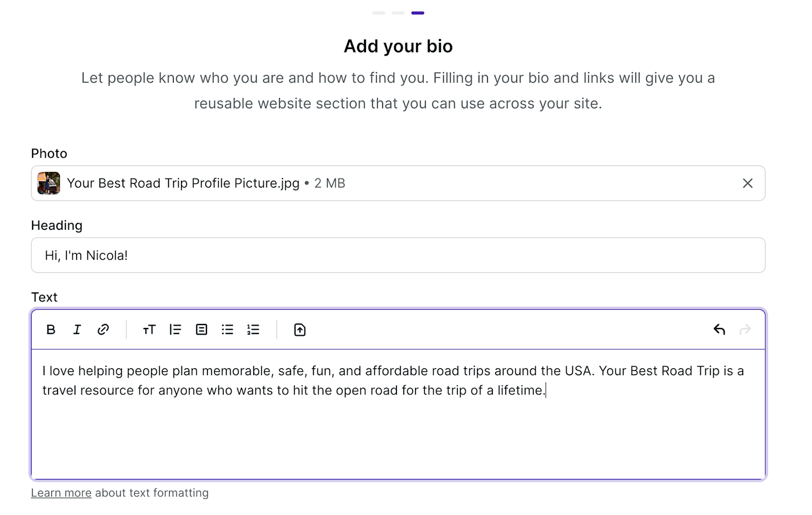Undo the last text edit
Viewport: 812px width, 515px height.
click(719, 330)
